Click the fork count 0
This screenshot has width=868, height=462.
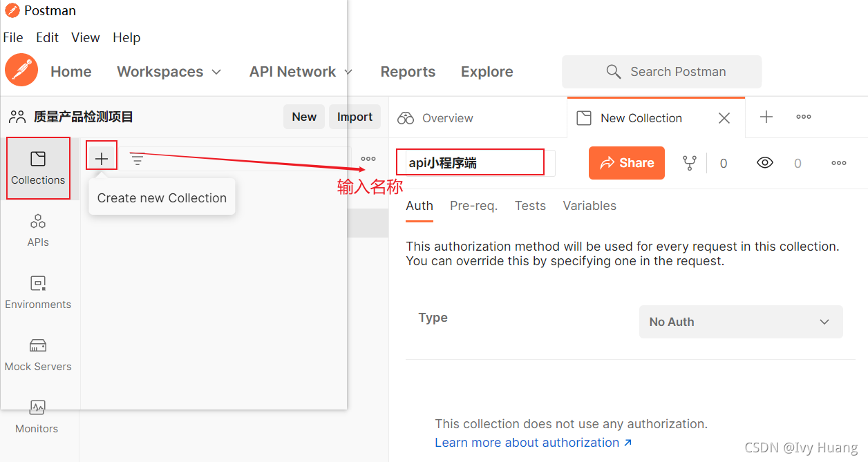pos(724,164)
